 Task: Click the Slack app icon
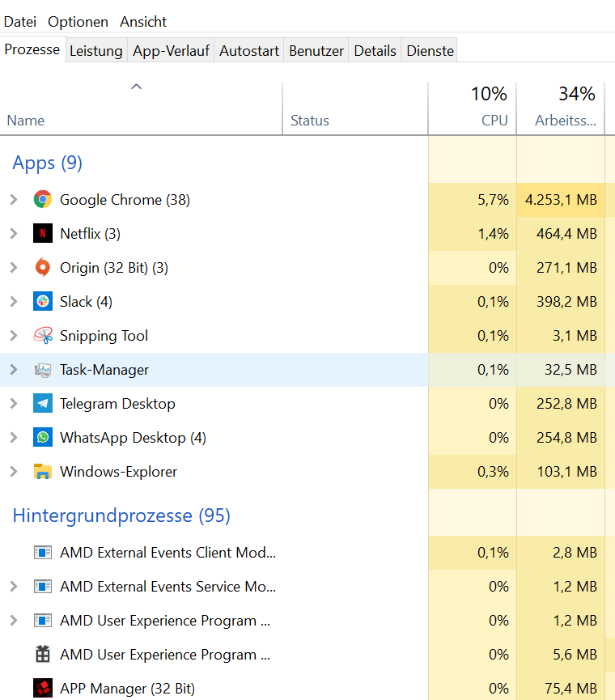click(43, 302)
